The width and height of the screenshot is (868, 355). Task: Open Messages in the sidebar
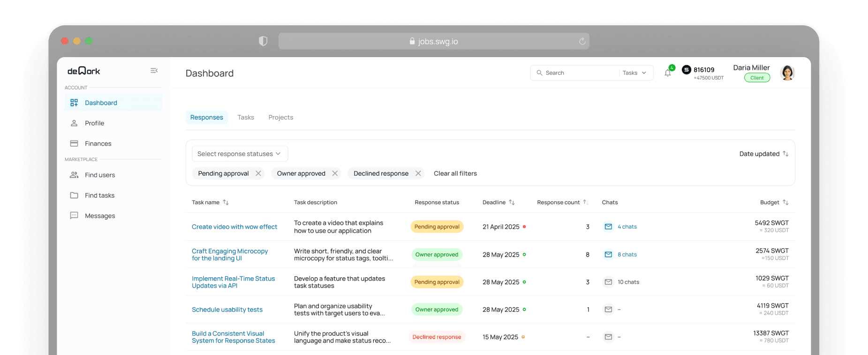click(113, 216)
